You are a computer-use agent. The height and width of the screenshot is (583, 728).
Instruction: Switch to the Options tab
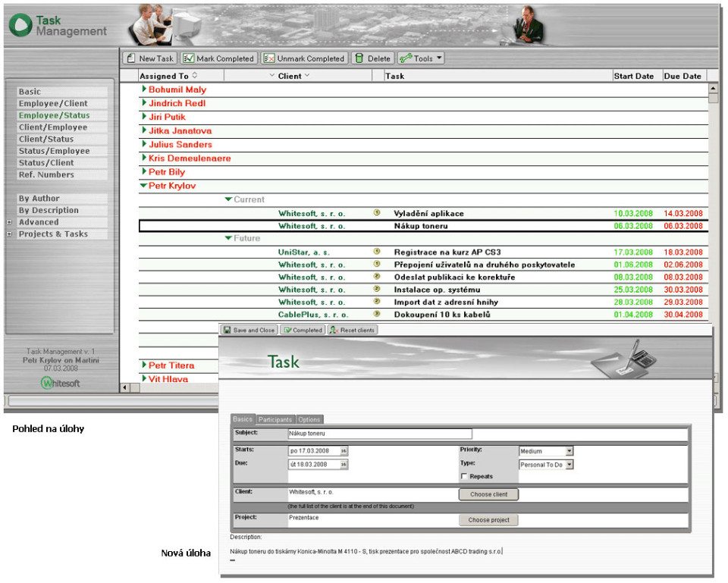click(309, 419)
